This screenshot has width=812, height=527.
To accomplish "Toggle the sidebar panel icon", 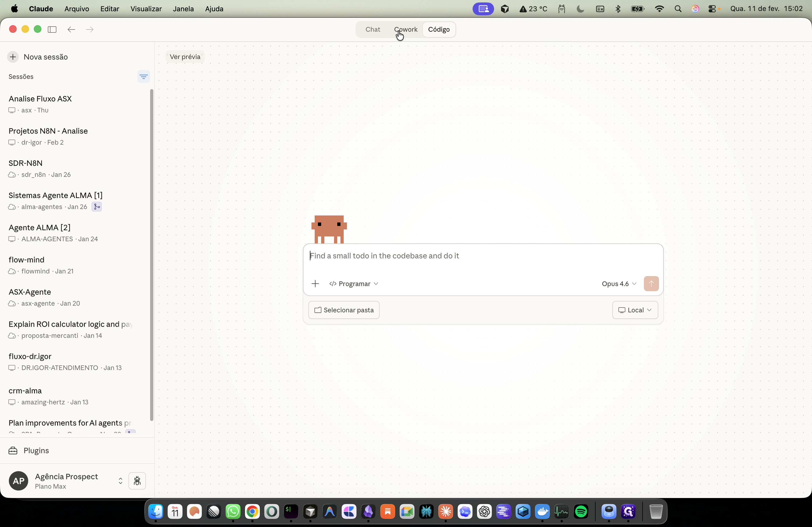I will [x=52, y=29].
